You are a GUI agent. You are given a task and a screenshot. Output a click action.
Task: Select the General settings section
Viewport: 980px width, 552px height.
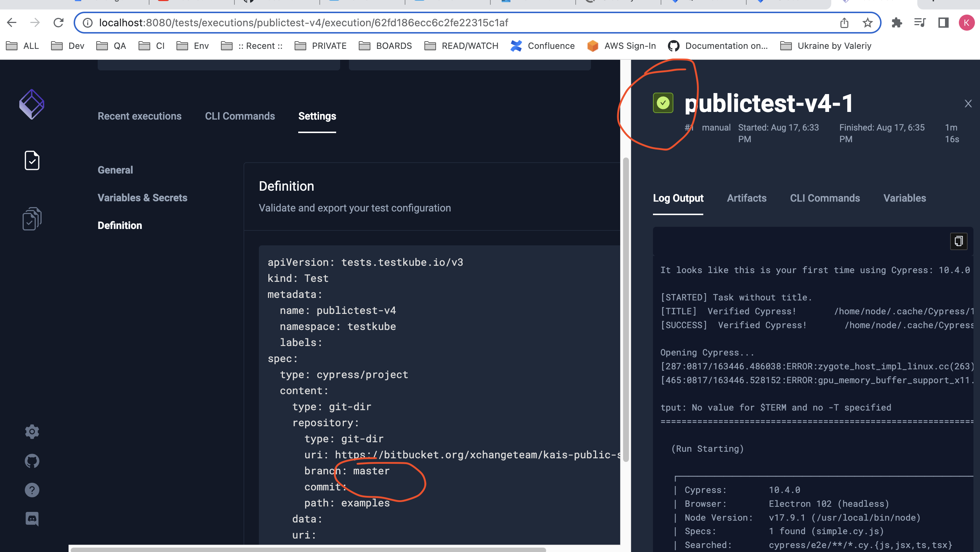[115, 170]
